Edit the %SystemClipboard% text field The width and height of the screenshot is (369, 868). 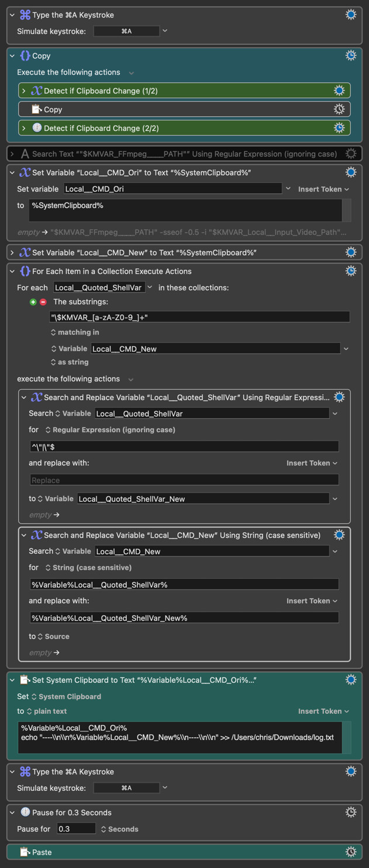point(185,210)
